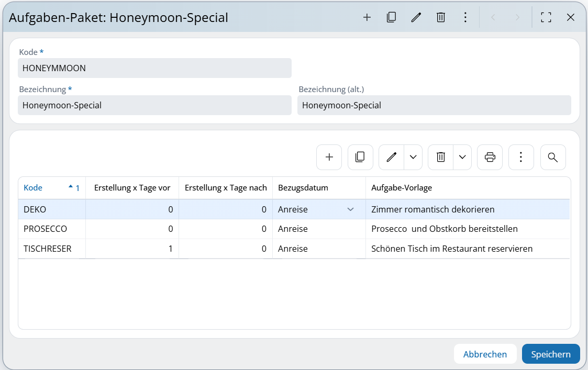Duplicate the package via title bar copy icon
The width and height of the screenshot is (588, 370).
[x=391, y=17]
